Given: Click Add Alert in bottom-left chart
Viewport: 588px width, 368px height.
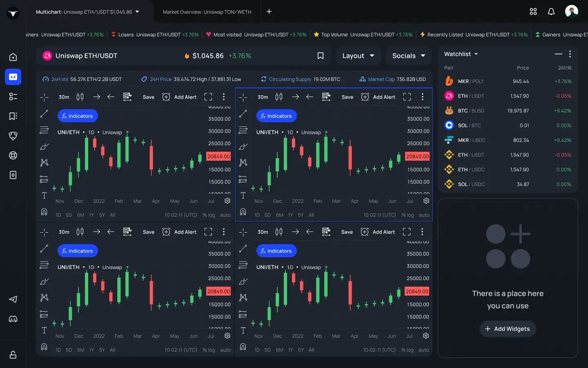Looking at the screenshot, I should coord(179,232).
